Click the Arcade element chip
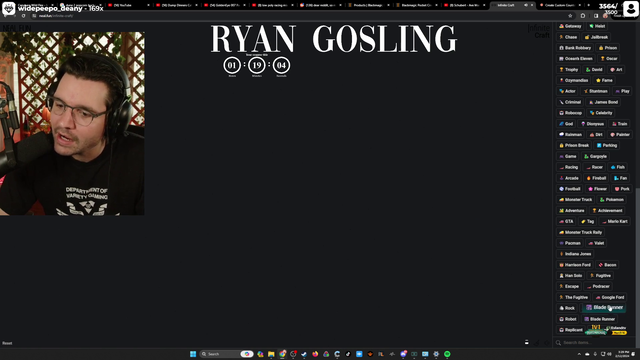Image resolution: width=640 pixels, height=360 pixels. pyautogui.click(x=569, y=178)
